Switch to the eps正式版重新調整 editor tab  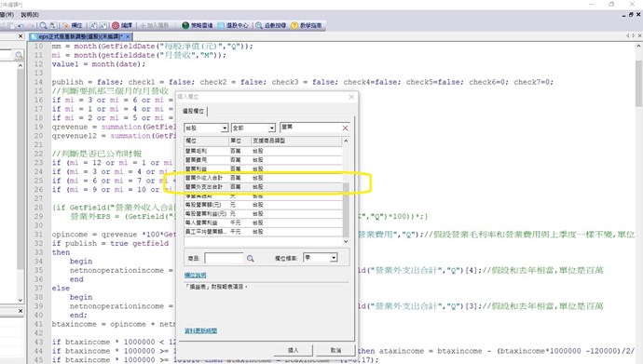[80, 37]
